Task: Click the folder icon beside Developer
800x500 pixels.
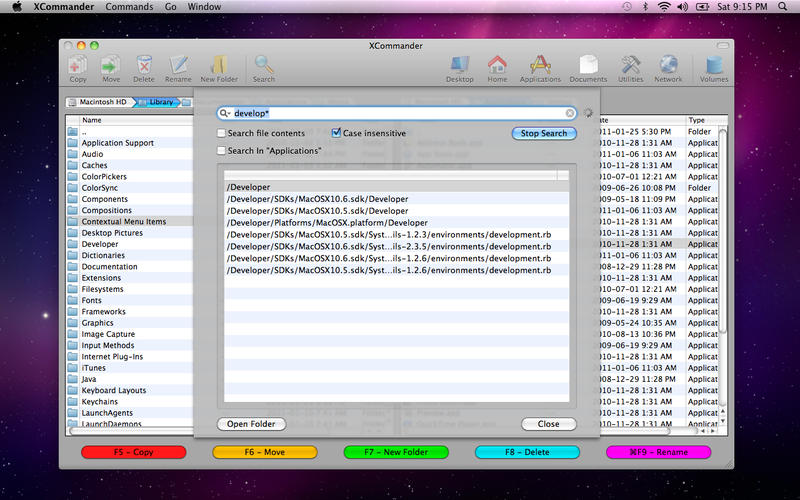Action: coord(73,244)
